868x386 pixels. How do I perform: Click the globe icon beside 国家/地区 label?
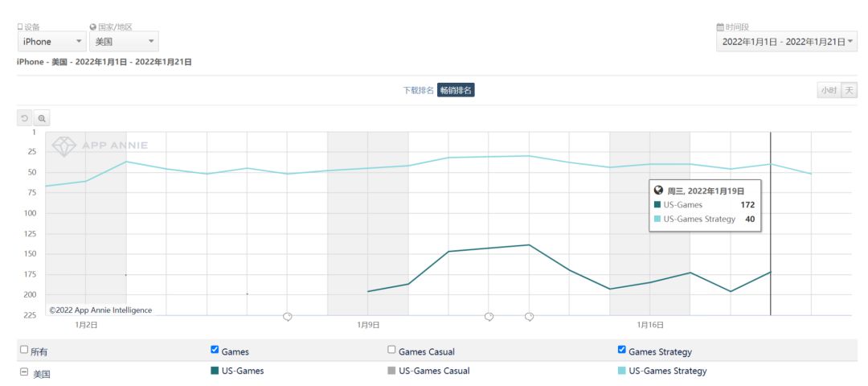click(93, 27)
